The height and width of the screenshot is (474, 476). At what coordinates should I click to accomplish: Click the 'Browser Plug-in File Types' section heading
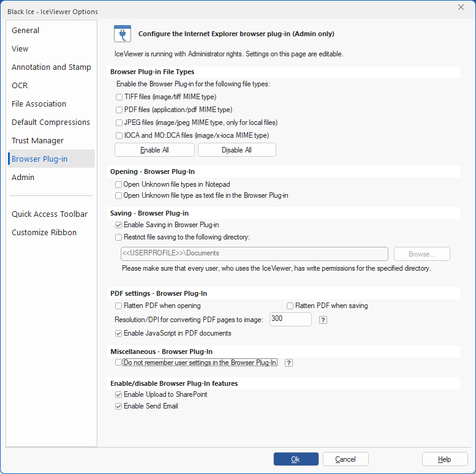tap(152, 72)
